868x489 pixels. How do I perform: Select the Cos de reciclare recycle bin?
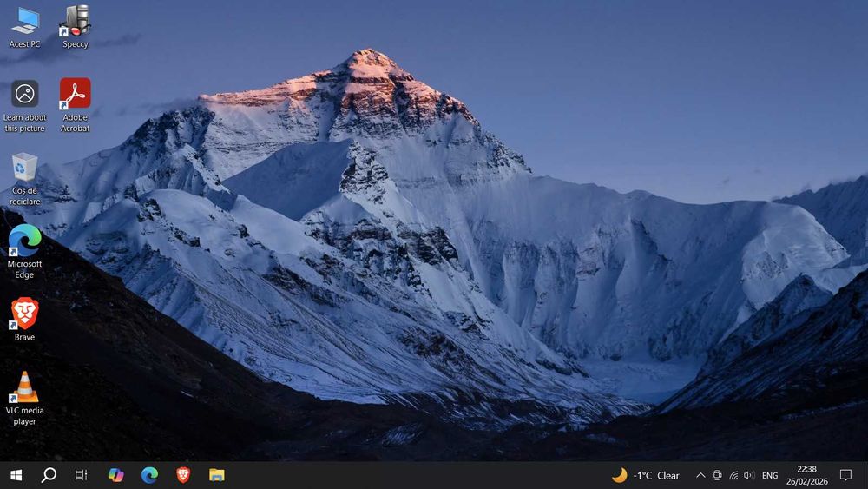[24, 179]
